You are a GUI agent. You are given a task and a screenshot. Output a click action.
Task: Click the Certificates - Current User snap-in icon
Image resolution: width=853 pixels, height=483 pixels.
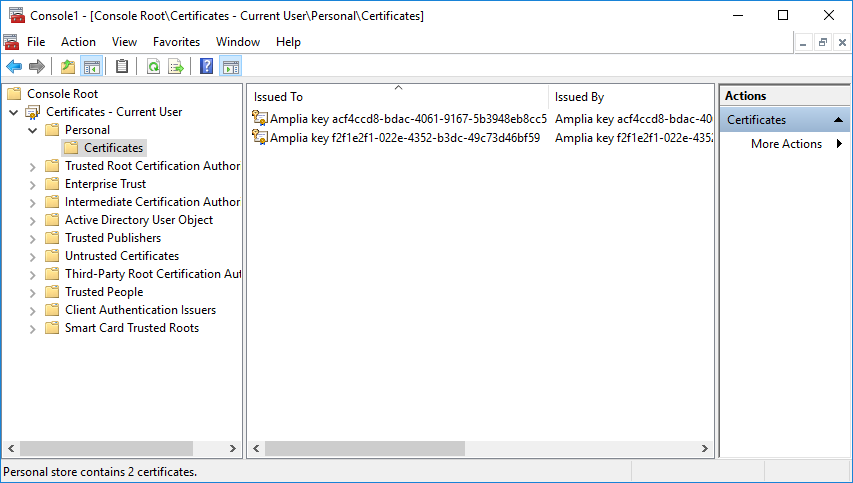33,112
